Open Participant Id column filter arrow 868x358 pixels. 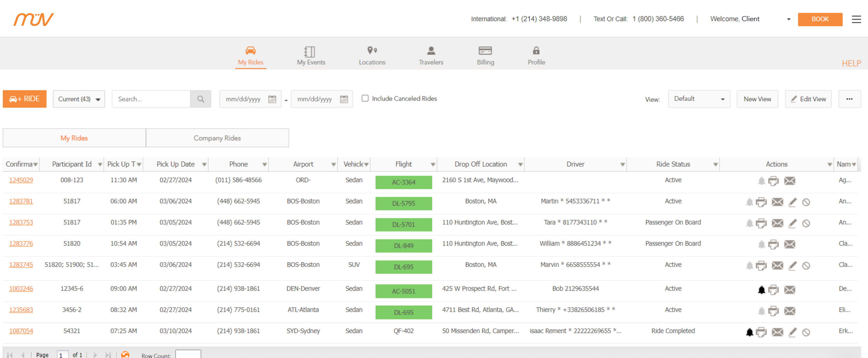click(100, 164)
